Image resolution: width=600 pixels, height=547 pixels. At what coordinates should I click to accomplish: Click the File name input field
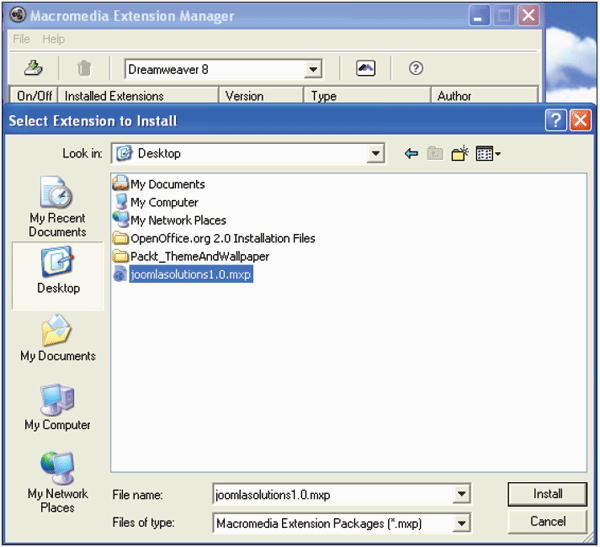tap(333, 494)
